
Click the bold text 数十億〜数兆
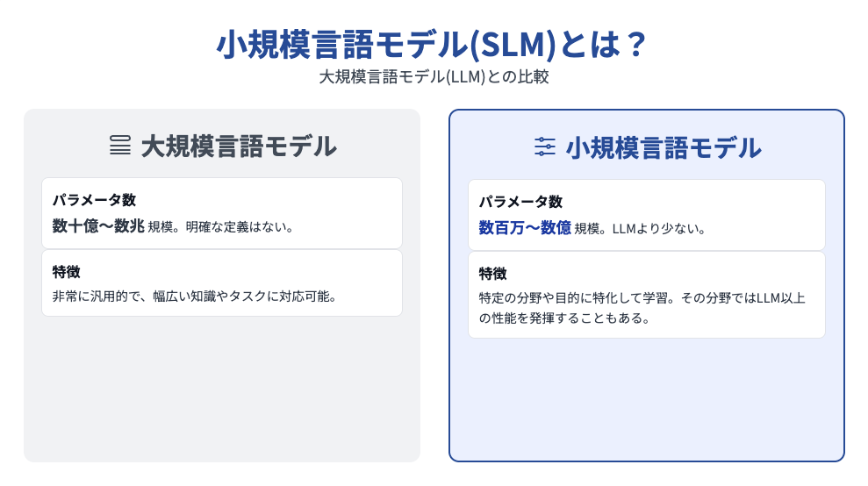pyautogui.click(x=98, y=225)
